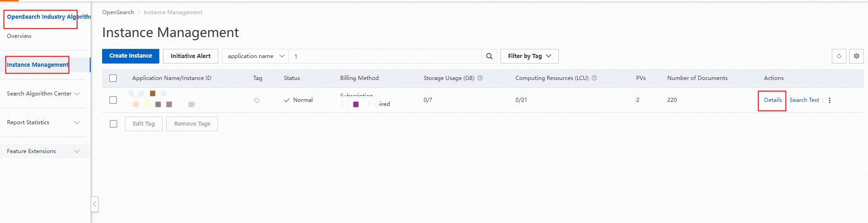Open the more actions vertical dots menu
This screenshot has height=223, width=868.
coord(830,101)
